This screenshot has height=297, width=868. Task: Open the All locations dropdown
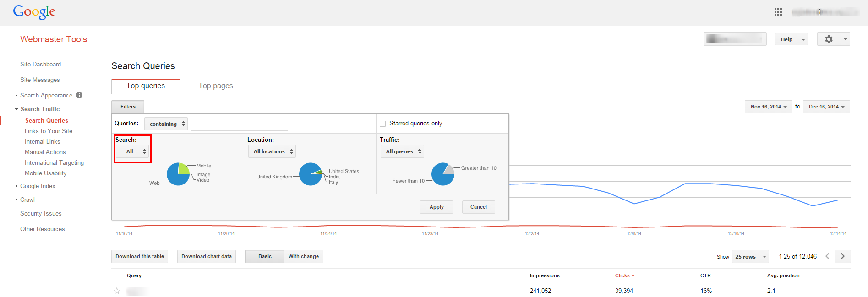click(272, 151)
